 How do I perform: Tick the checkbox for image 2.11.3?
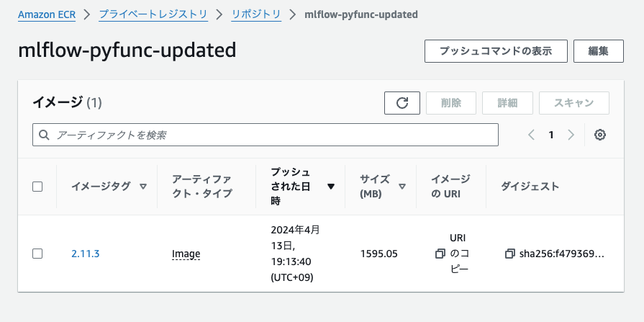(37, 254)
